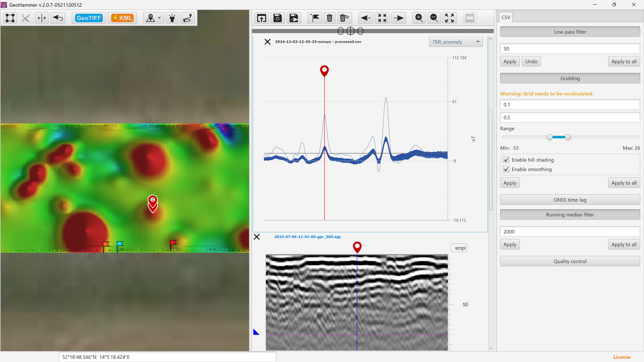Click the flashlight icon in map toolbar
This screenshot has width=644, height=362.
(172, 18)
